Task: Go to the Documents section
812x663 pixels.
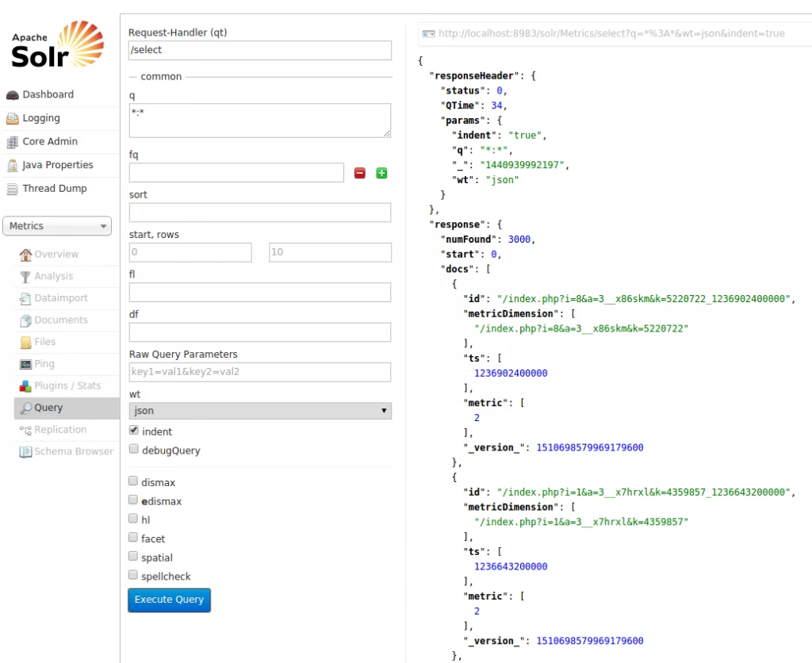Action: [x=61, y=320]
